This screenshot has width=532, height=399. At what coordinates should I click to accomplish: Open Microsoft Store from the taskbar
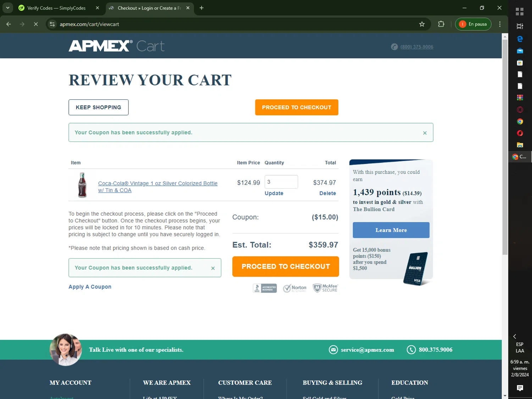pos(520,63)
